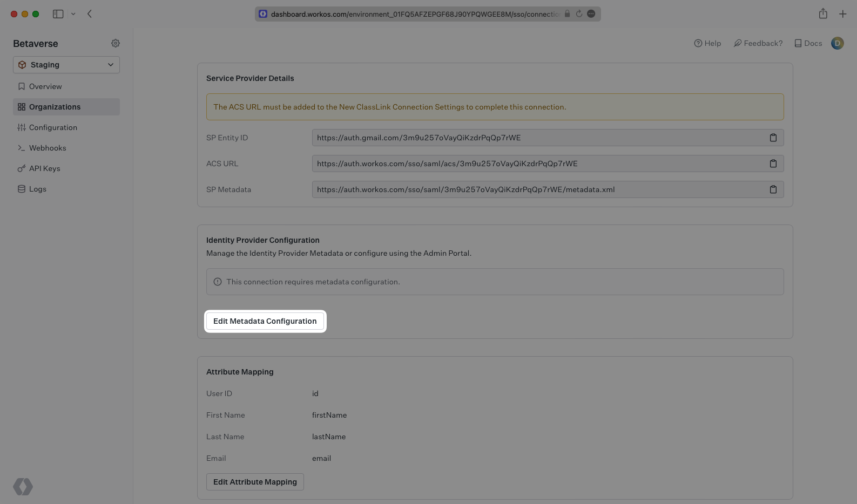Screen dimensions: 857x504
Task: Navigate to Webhooks page
Action: [48, 148]
